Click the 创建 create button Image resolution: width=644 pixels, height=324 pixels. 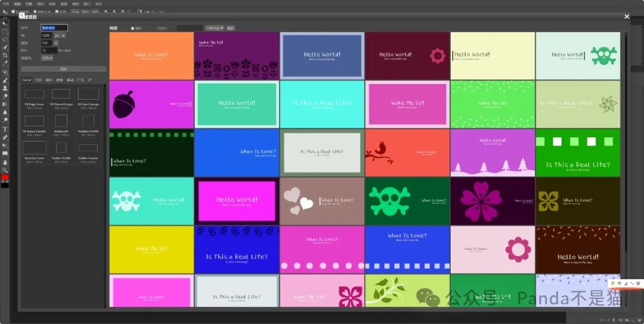click(64, 69)
